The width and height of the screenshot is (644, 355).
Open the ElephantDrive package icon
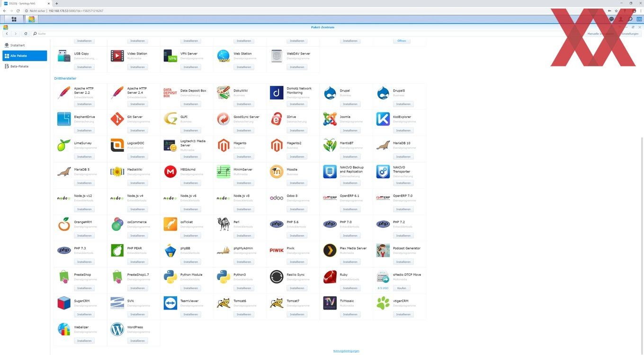pyautogui.click(x=64, y=119)
